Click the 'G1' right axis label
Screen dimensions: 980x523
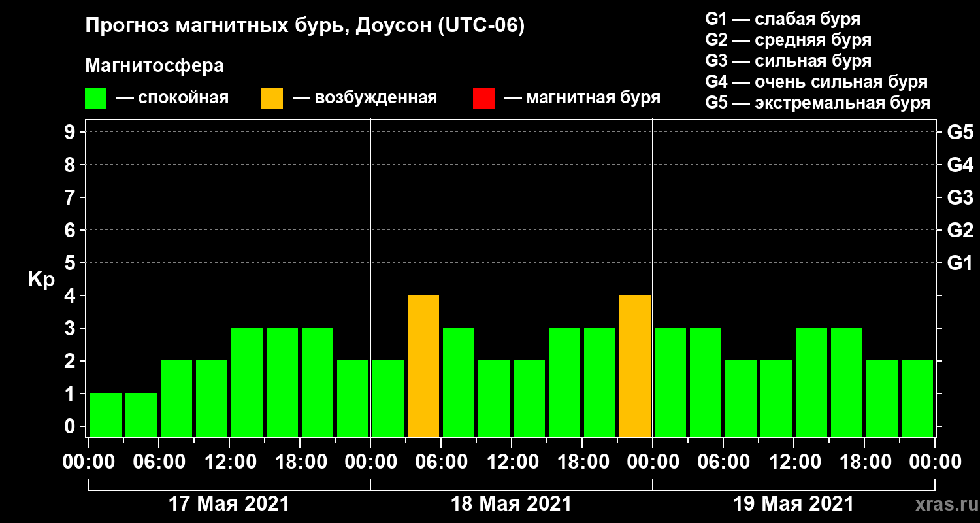click(960, 263)
